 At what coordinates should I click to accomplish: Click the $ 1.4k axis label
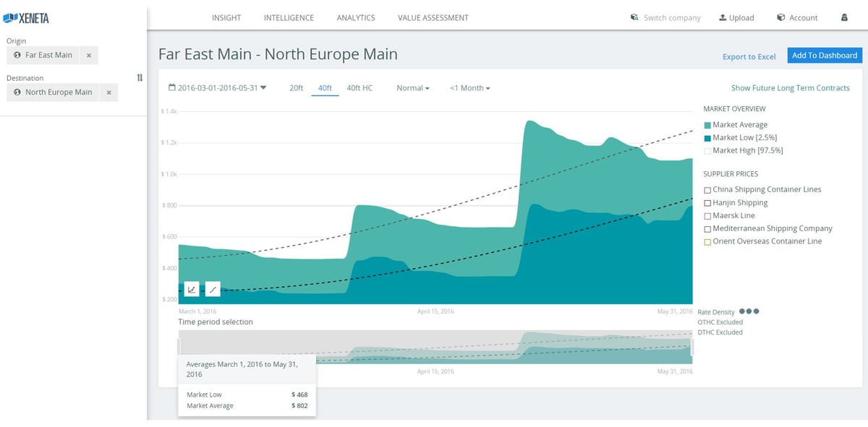click(169, 111)
